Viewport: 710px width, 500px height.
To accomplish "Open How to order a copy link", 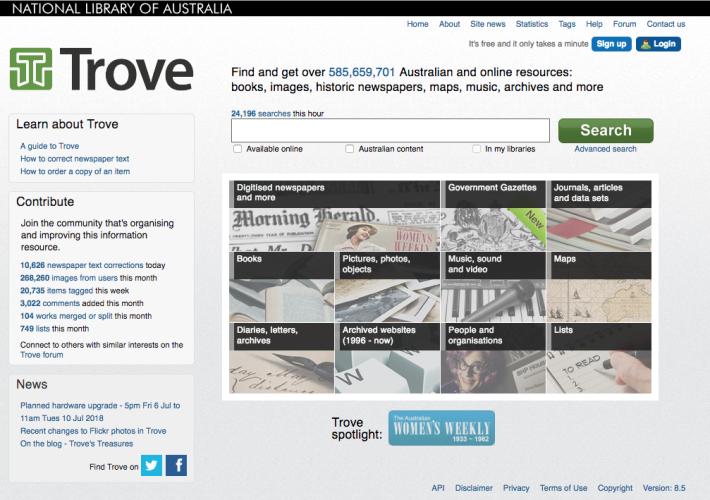I will (75, 171).
